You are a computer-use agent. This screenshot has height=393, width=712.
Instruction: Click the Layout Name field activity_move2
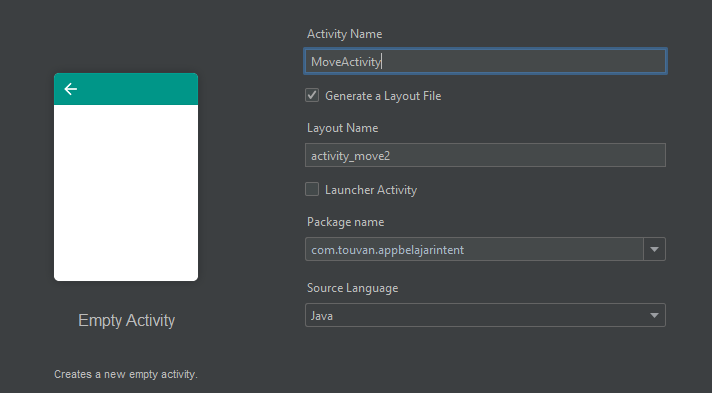[x=485, y=155]
